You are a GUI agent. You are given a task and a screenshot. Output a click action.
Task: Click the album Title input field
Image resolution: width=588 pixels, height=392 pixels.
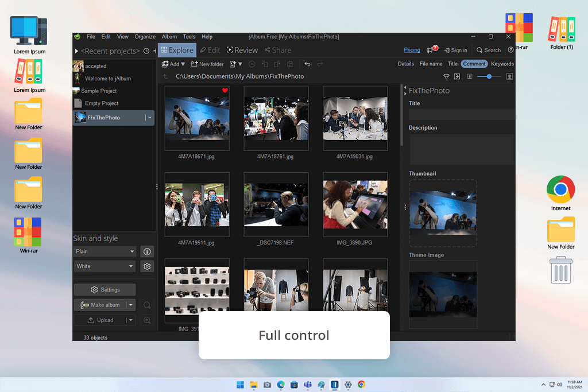coord(462,114)
